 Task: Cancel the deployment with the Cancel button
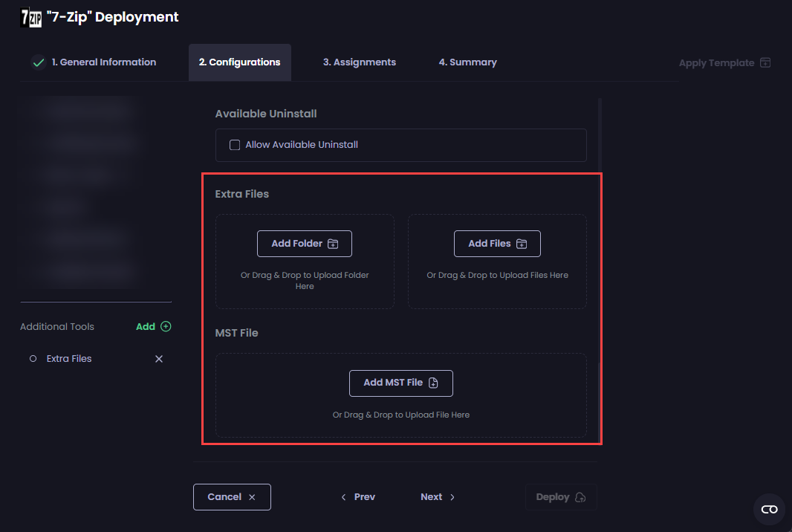coord(232,497)
